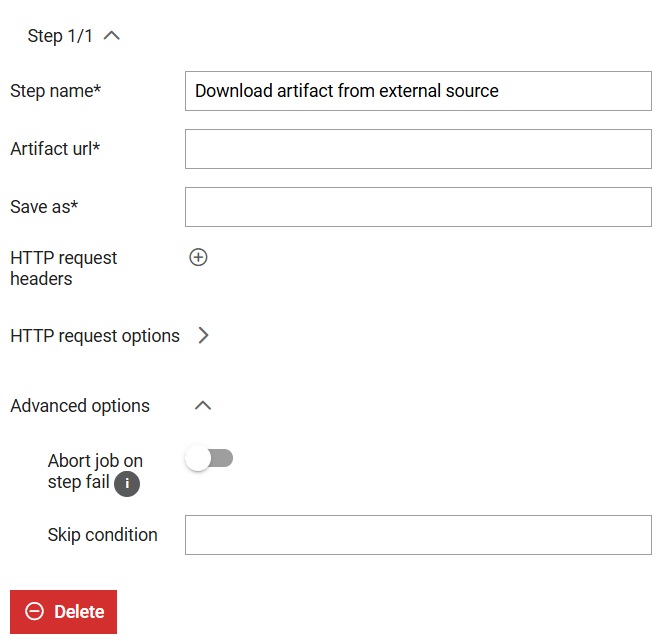Click the 'Step 1/1' heading text
This screenshot has width=661, height=641.
(x=60, y=36)
